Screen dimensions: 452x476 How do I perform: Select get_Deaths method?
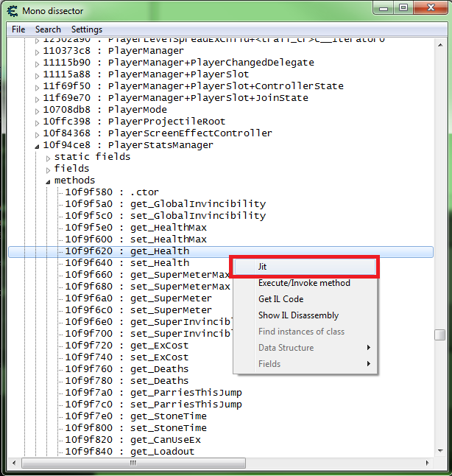pyautogui.click(x=127, y=369)
